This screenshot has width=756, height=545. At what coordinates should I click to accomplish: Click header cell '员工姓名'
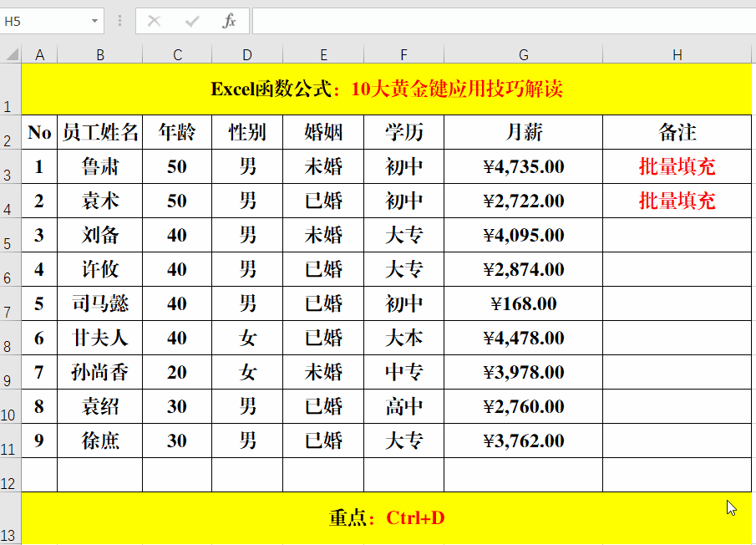click(x=99, y=132)
